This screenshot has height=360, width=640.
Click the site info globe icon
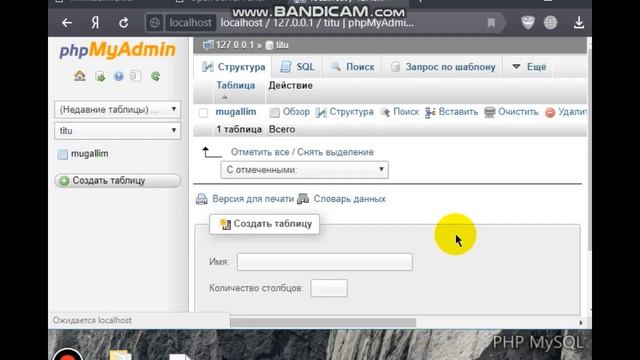click(x=155, y=23)
